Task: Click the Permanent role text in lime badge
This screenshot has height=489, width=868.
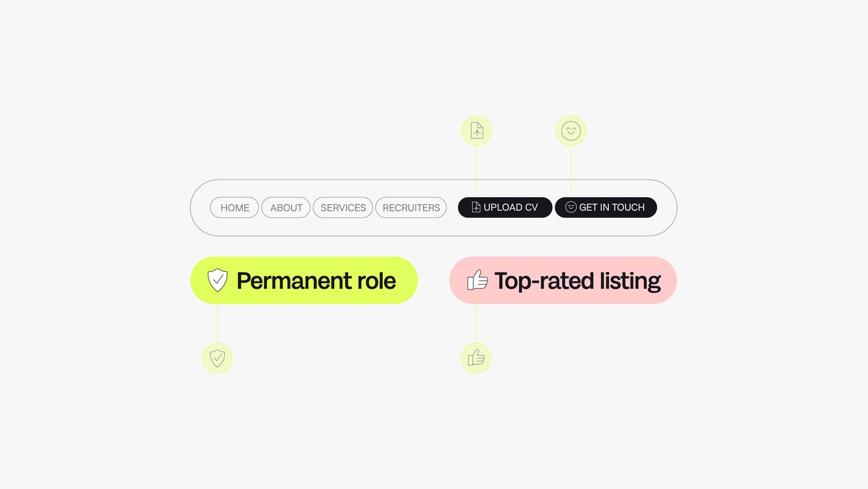Action: click(x=316, y=281)
